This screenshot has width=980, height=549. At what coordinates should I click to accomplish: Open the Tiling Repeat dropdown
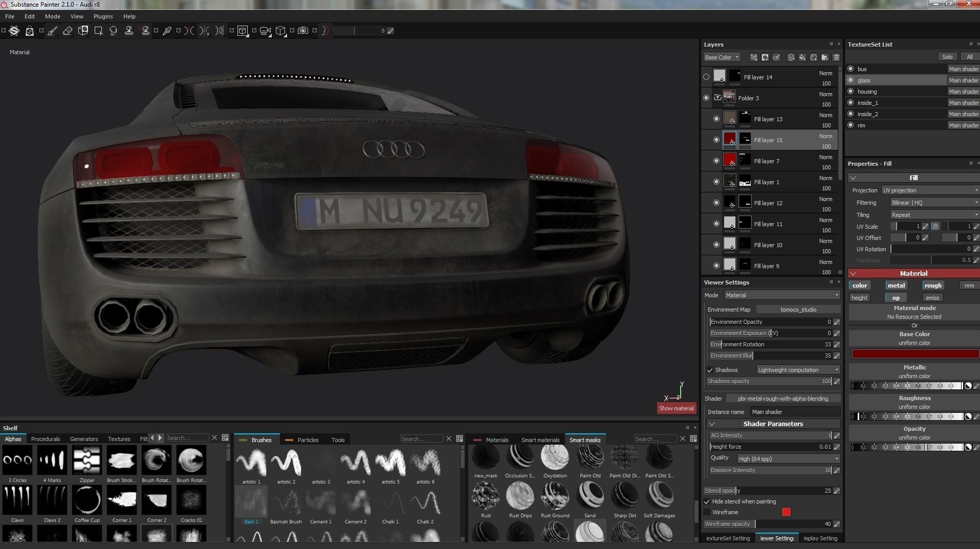[934, 215]
